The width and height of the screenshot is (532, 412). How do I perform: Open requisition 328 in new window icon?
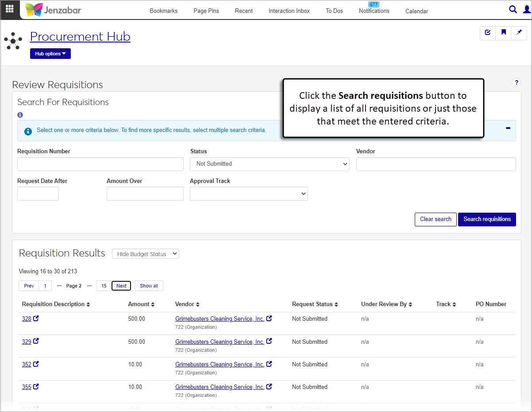point(36,318)
